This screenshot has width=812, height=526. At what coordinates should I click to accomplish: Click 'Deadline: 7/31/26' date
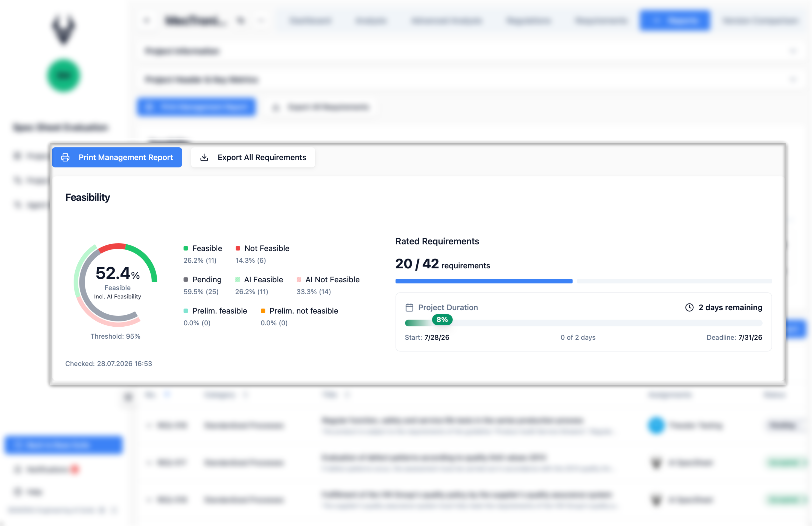tap(734, 338)
